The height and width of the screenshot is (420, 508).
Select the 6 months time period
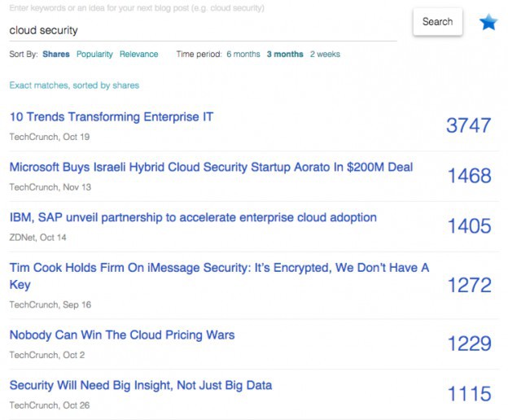(x=243, y=54)
